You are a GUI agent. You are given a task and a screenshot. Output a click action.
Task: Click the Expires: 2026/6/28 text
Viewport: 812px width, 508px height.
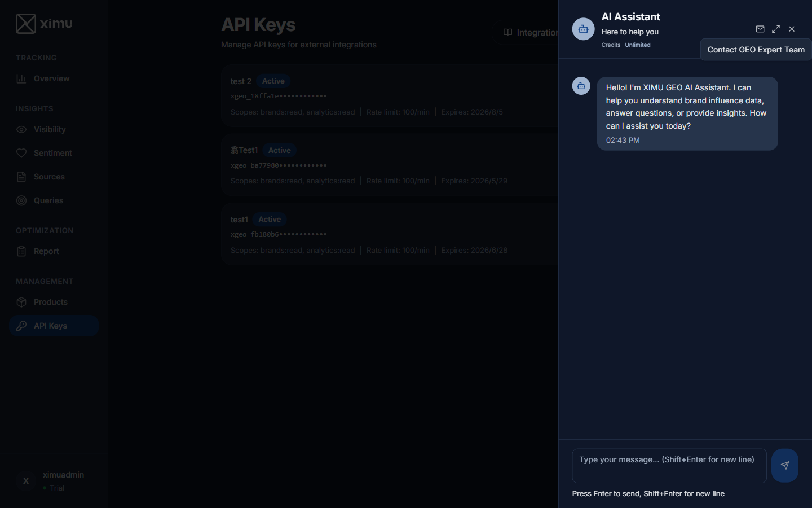(x=474, y=250)
